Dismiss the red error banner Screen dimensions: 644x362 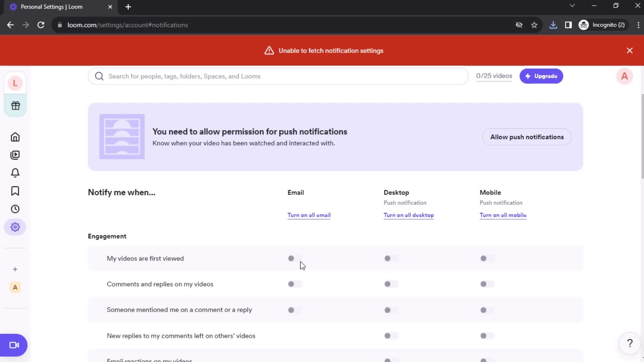[x=630, y=51]
